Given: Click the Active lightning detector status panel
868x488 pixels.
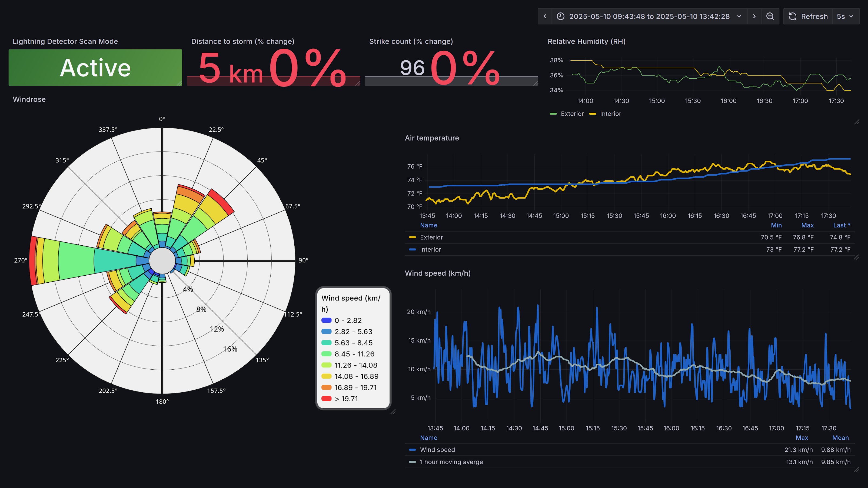Looking at the screenshot, I should (x=95, y=67).
